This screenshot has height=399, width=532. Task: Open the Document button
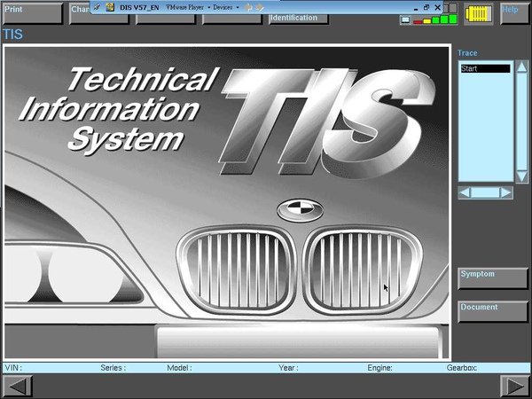pos(493,311)
